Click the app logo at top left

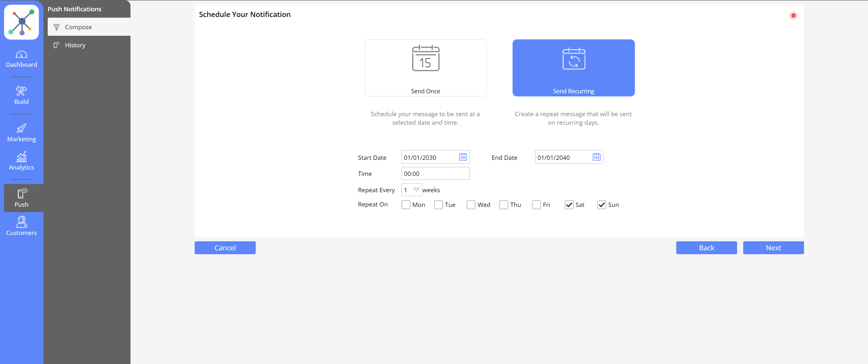click(x=21, y=22)
